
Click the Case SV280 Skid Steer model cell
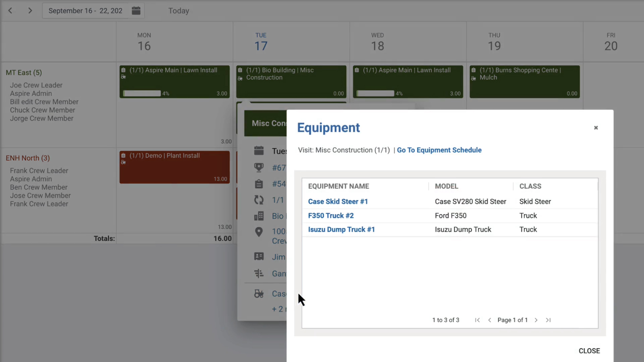coord(470,201)
